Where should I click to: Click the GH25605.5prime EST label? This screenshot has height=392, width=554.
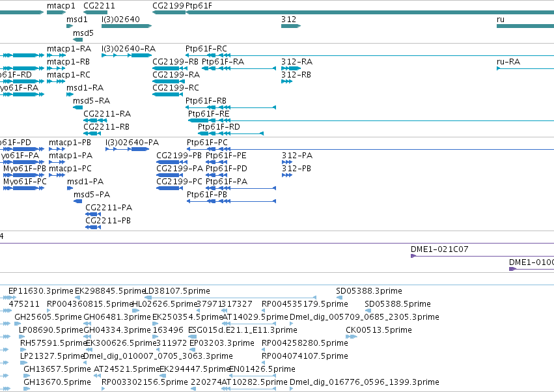(48, 317)
